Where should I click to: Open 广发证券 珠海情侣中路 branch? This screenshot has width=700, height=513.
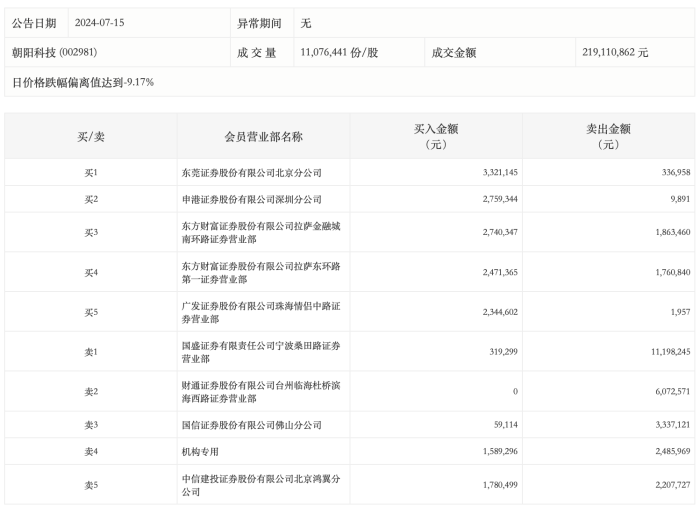[262, 312]
